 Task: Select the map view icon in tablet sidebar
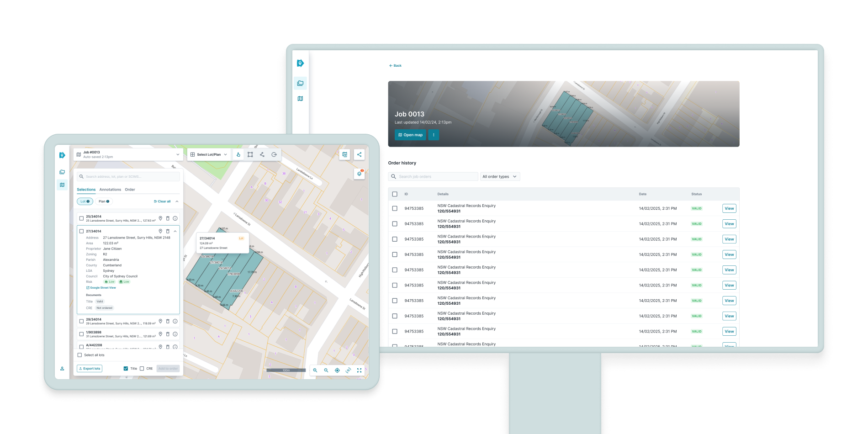tap(62, 185)
